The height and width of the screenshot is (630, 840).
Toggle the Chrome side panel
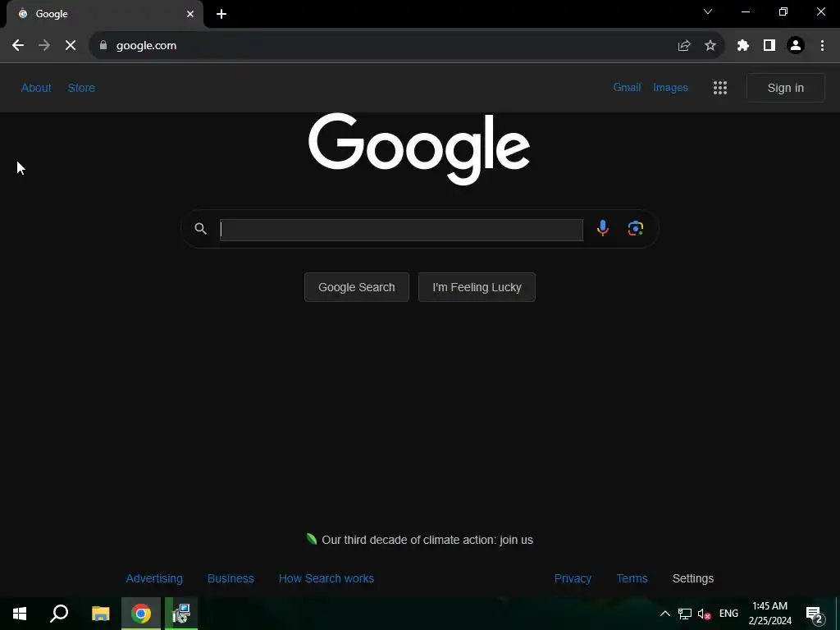[x=769, y=46]
